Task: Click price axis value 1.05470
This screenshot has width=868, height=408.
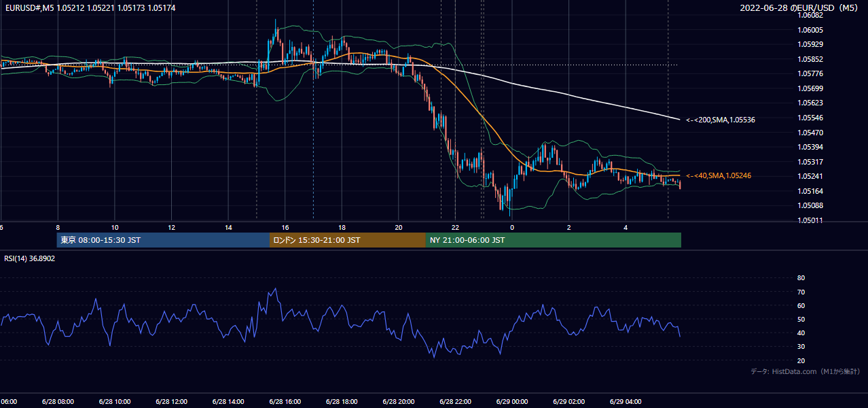Action: click(x=812, y=133)
